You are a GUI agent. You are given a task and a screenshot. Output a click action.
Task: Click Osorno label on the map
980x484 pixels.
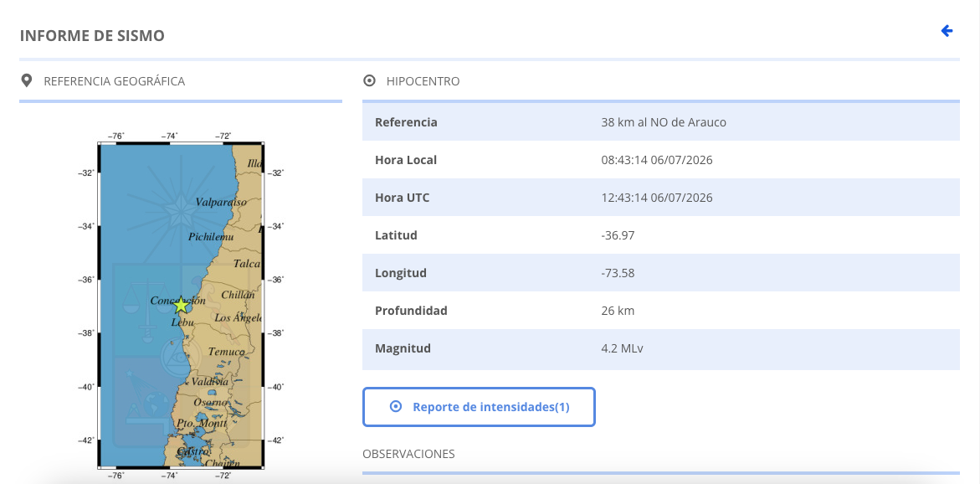tap(211, 402)
